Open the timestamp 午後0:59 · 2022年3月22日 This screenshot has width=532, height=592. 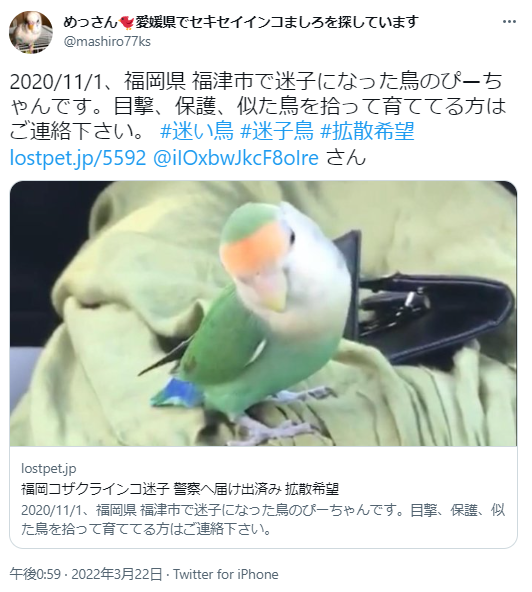click(86, 574)
